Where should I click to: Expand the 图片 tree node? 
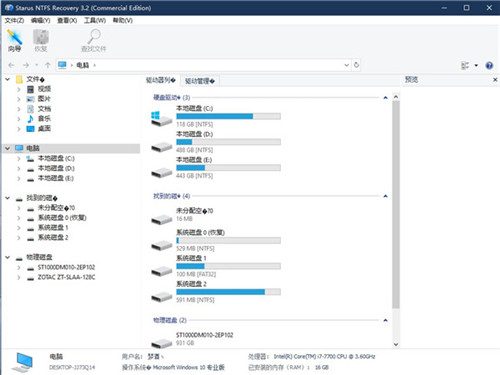(x=19, y=99)
